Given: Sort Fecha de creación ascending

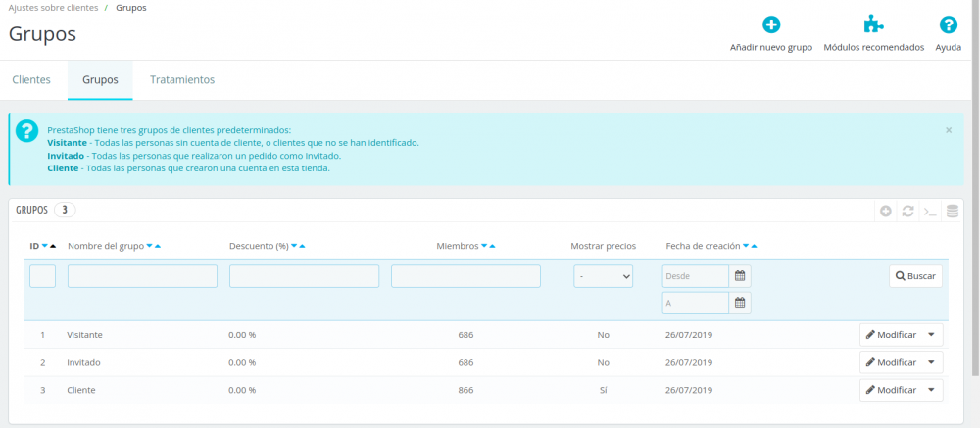Looking at the screenshot, I should (x=755, y=246).
